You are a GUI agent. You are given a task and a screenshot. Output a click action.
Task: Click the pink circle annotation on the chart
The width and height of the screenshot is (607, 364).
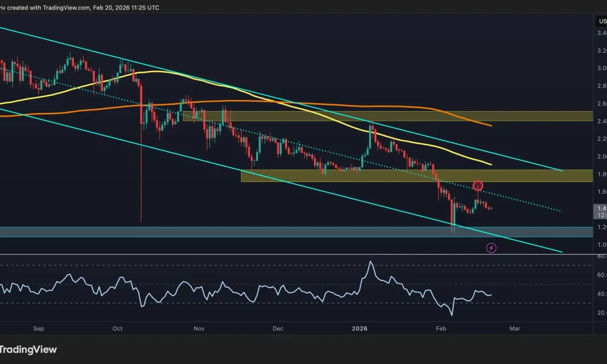tap(478, 186)
